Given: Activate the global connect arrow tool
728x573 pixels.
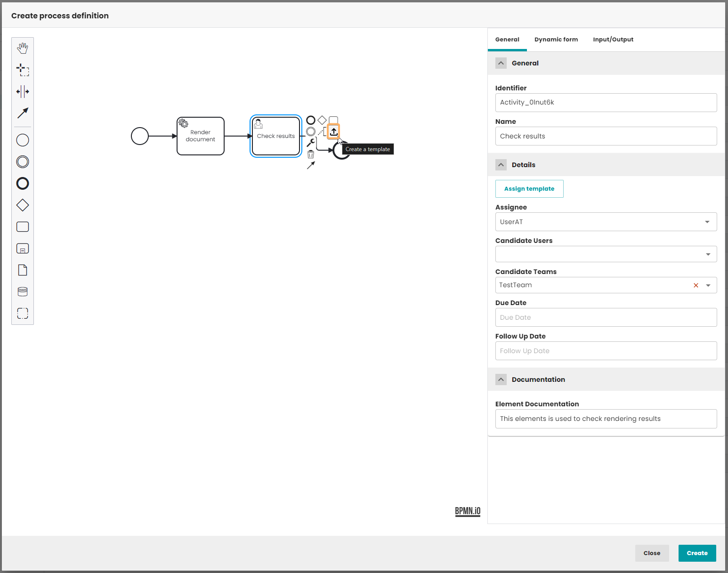Looking at the screenshot, I should click(x=23, y=113).
